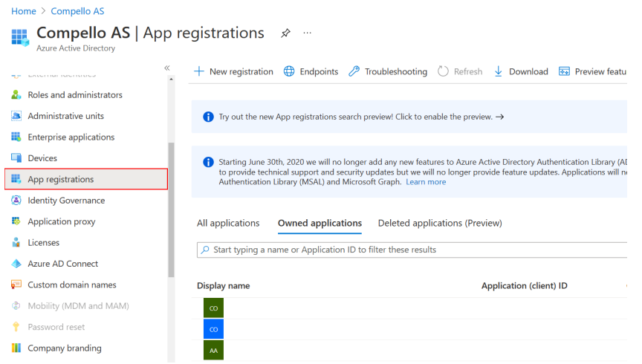Open Endpoints from the toolbar
This screenshot has height=364, width=642.
pos(311,71)
